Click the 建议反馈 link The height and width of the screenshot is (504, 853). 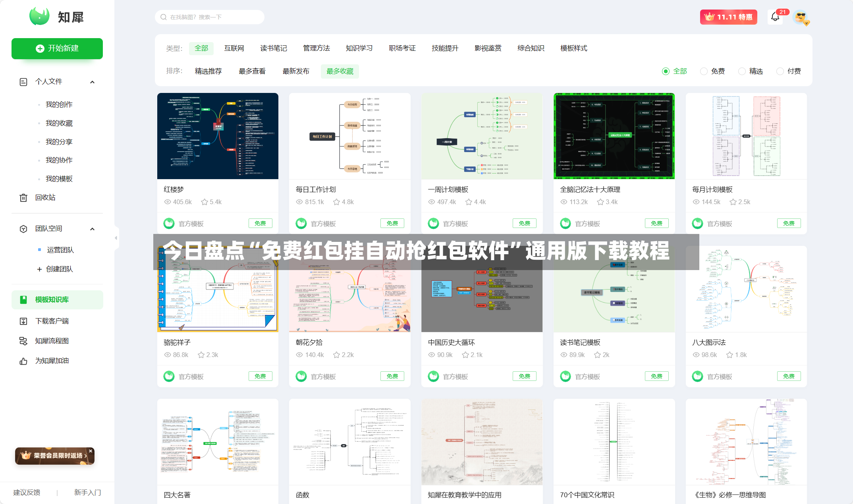(x=27, y=493)
